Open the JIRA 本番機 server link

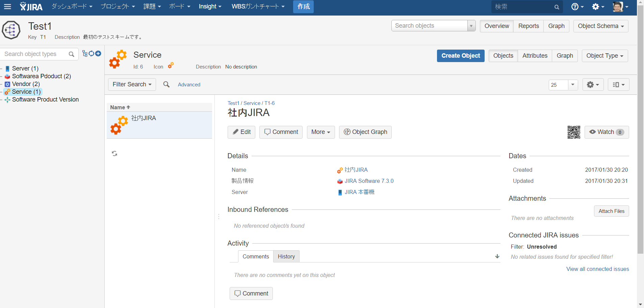pos(360,192)
